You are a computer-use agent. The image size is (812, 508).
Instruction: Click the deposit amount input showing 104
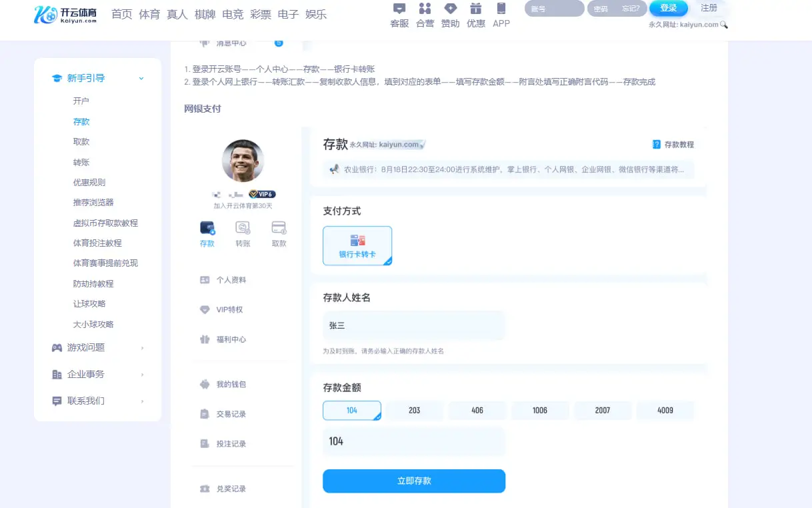[x=413, y=441]
